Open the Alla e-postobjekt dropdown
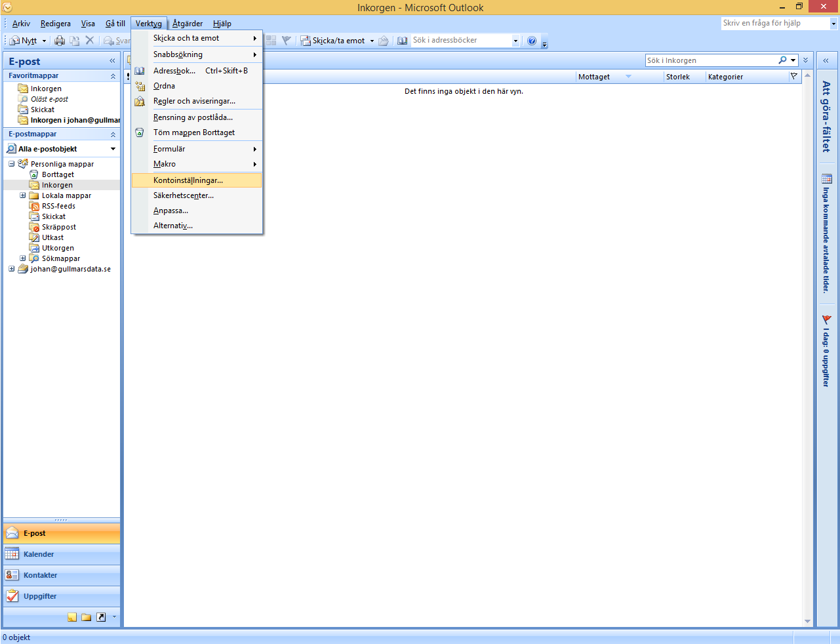 pyautogui.click(x=113, y=149)
